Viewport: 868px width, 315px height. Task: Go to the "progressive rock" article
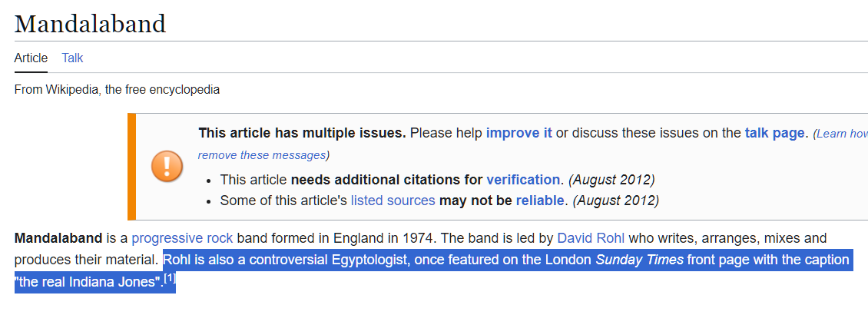pos(182,239)
